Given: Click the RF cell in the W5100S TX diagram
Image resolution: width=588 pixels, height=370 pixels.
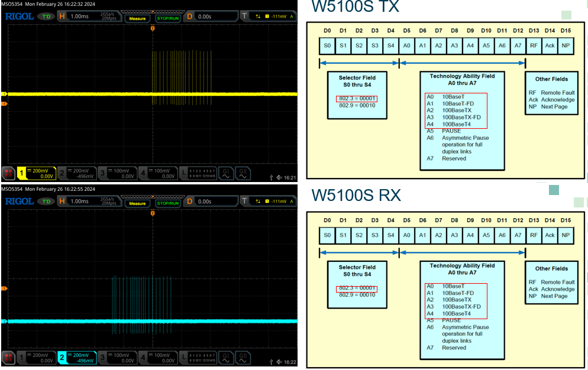Looking at the screenshot, I should pos(534,46).
